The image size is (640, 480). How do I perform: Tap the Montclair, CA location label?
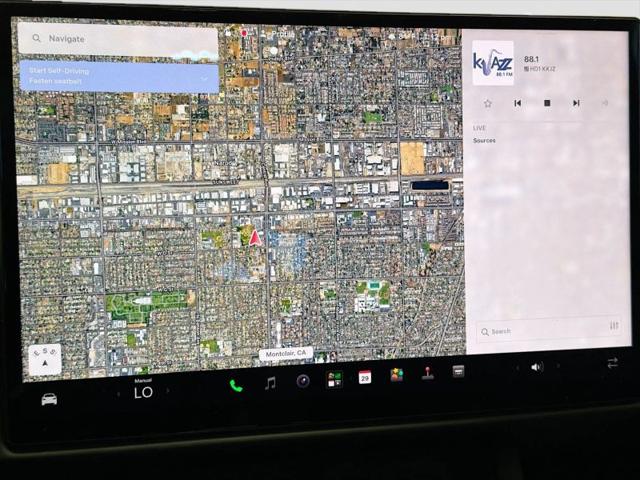click(286, 353)
